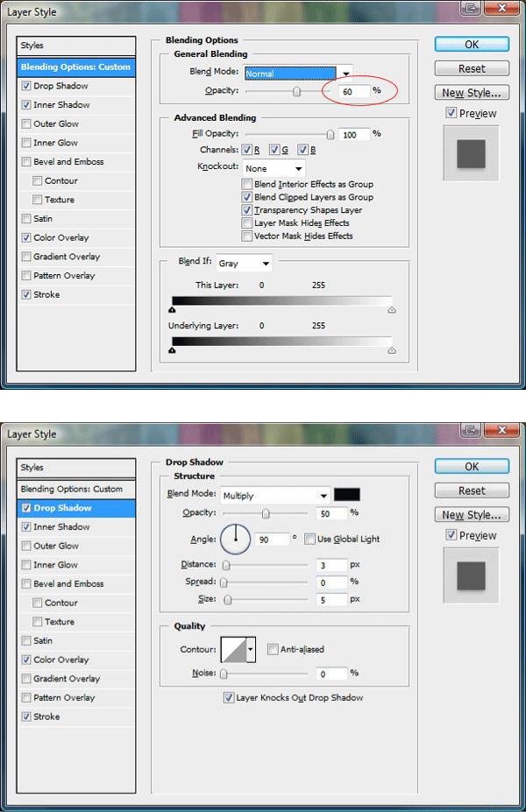This screenshot has height=812, width=526.
Task: Select Blending Options: Custom in top dialog
Action: coord(76,67)
